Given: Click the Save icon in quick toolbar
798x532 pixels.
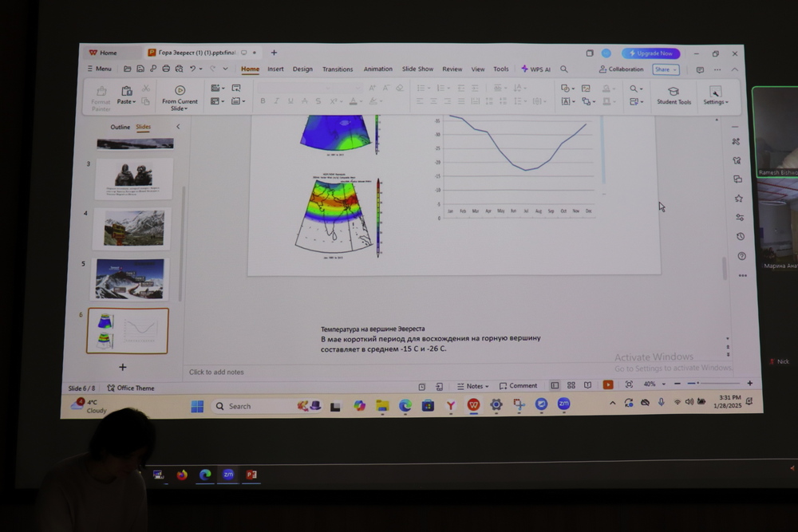Looking at the screenshot, I should 140,69.
